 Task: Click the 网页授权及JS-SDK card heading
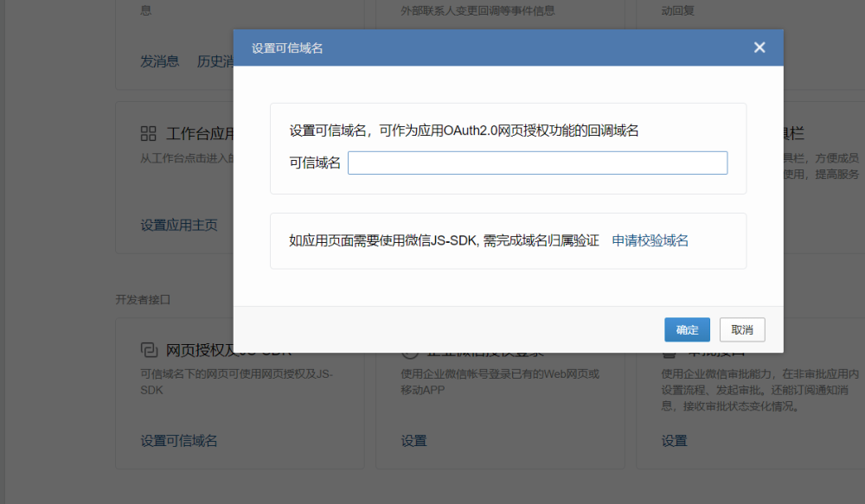[199, 352]
